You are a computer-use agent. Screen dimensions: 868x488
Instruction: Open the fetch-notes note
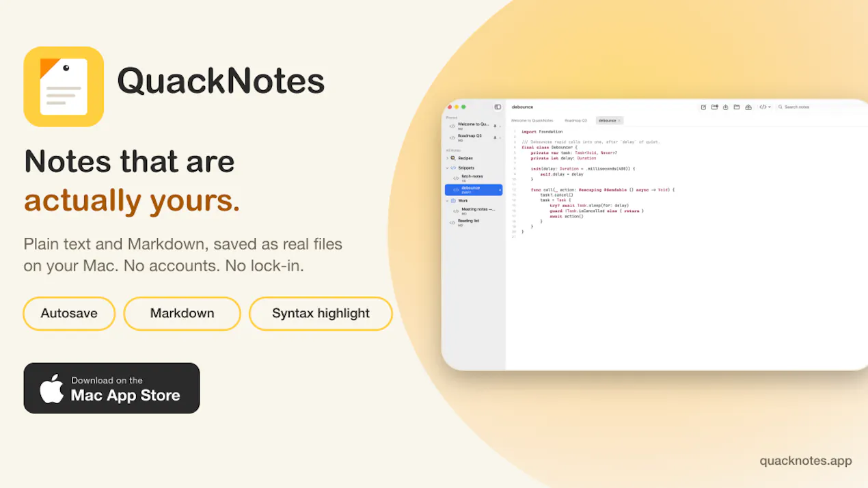(x=474, y=178)
